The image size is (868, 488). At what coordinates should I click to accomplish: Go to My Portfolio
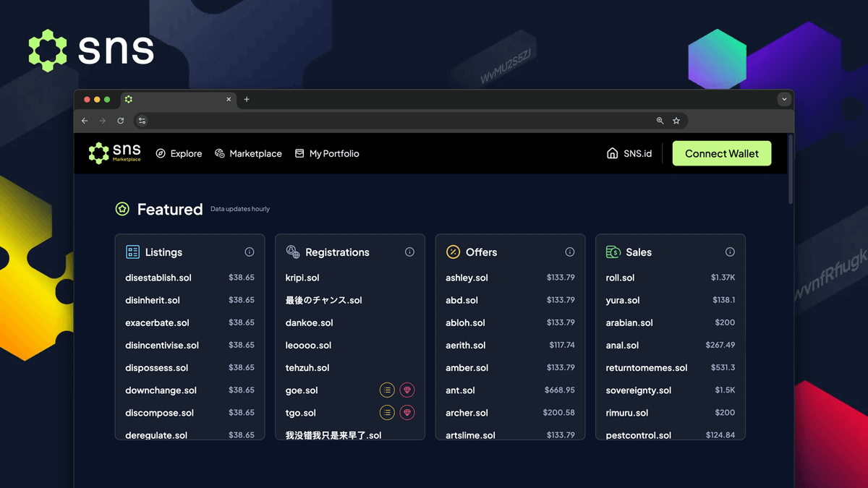(x=327, y=153)
